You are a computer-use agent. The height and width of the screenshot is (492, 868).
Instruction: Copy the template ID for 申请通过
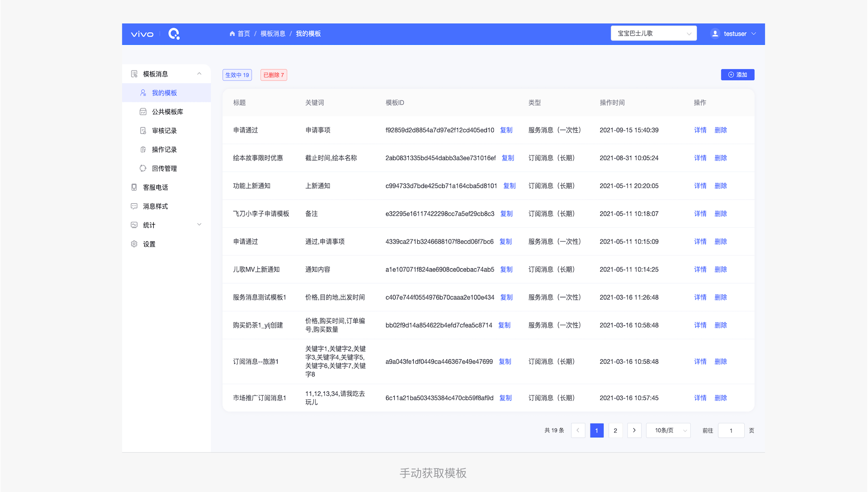[506, 130]
